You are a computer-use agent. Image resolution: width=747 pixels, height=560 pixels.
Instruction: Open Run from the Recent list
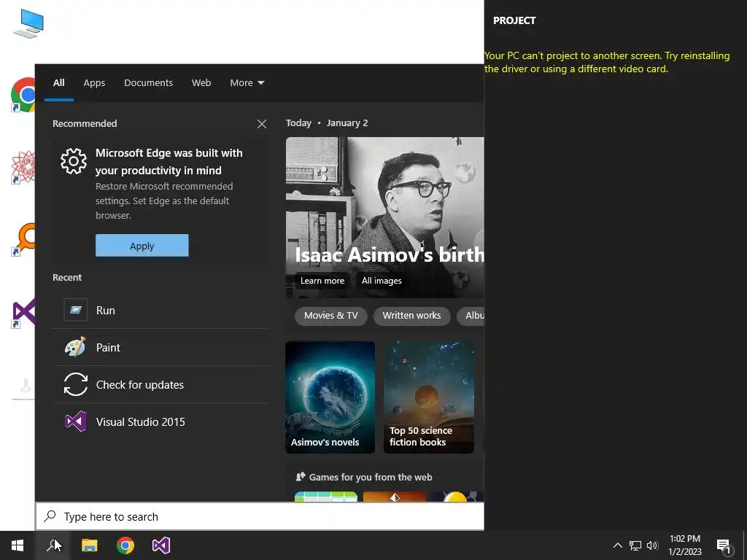point(160,310)
